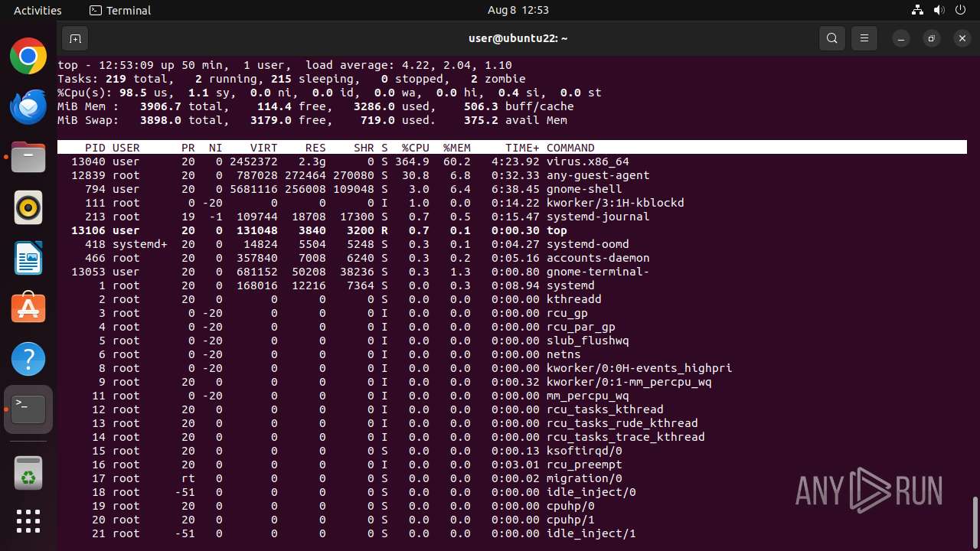Image resolution: width=980 pixels, height=551 pixels.
Task: Close the Terminal window
Action: pos(962,38)
